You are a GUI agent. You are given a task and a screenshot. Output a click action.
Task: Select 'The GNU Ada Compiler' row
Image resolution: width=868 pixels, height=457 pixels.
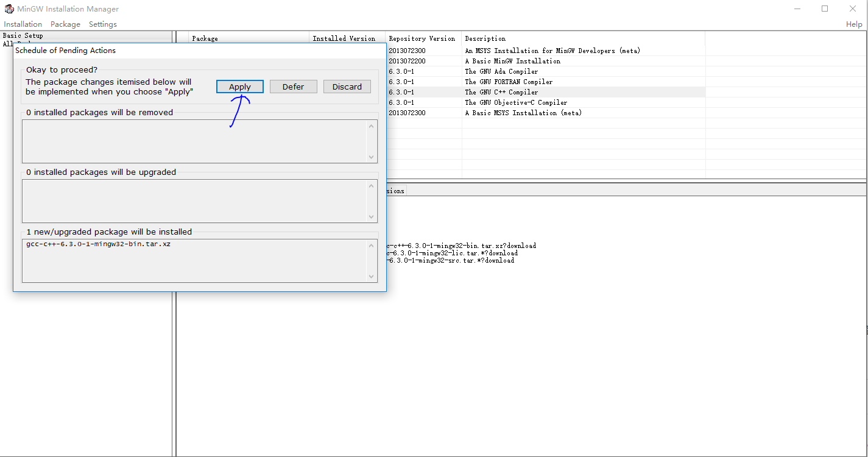click(546, 71)
